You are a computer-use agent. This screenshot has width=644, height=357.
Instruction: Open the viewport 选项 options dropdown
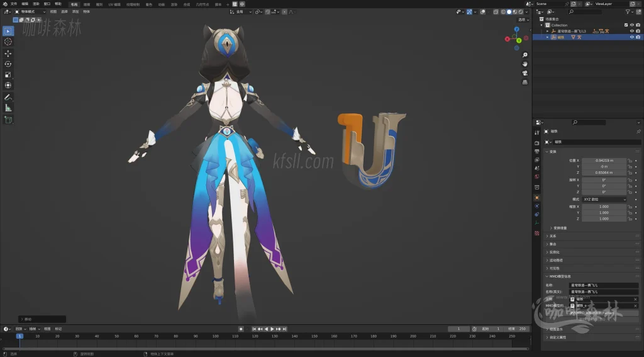523,20
